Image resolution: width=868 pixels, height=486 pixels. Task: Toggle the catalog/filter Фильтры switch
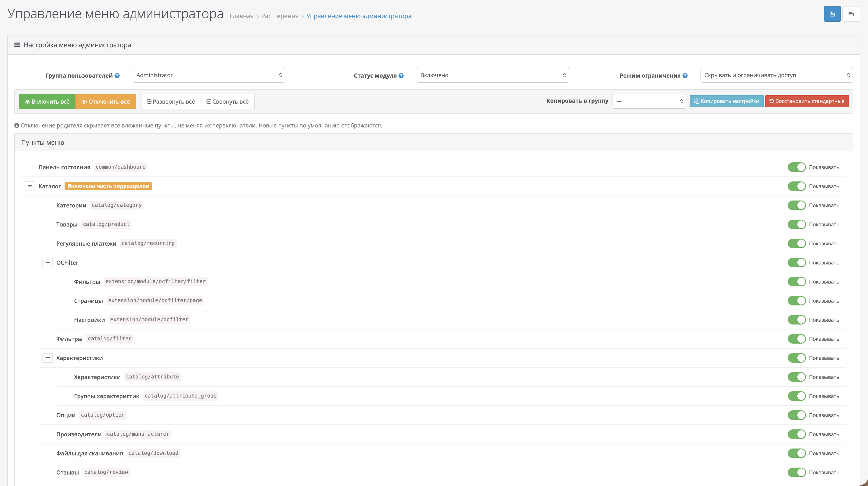(796, 339)
